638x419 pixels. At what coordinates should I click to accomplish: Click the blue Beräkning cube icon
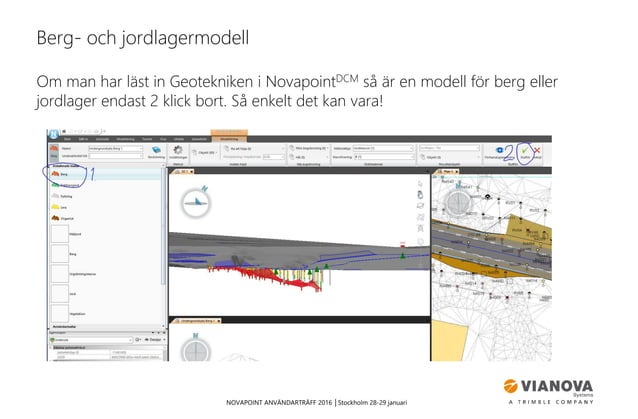(x=156, y=150)
